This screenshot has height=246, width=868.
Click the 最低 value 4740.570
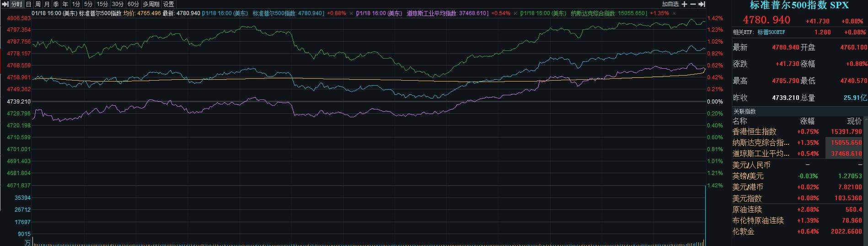coord(853,81)
